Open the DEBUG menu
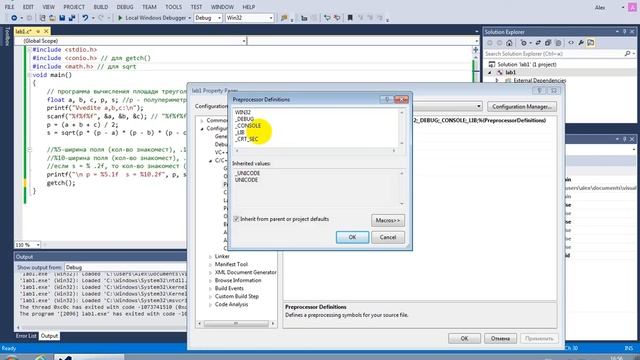The width and height of the screenshot is (640, 360). (125, 7)
